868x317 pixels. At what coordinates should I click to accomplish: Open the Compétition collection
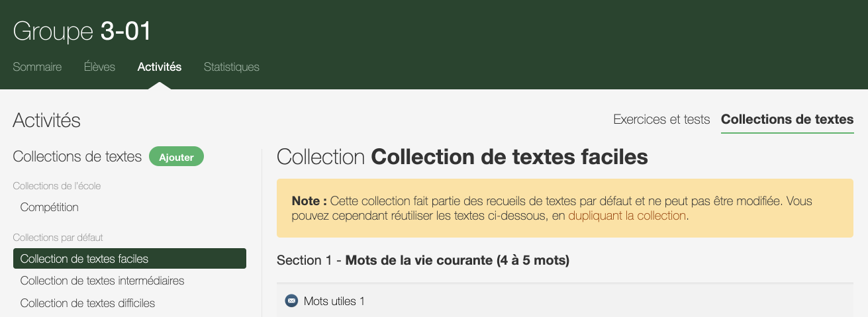point(50,207)
